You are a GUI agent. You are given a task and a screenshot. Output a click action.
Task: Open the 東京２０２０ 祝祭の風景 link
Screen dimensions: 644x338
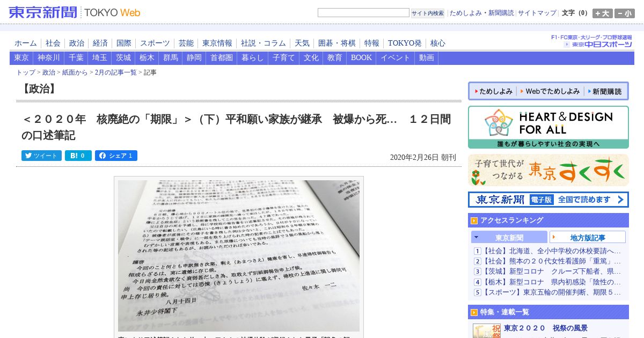(x=546, y=328)
